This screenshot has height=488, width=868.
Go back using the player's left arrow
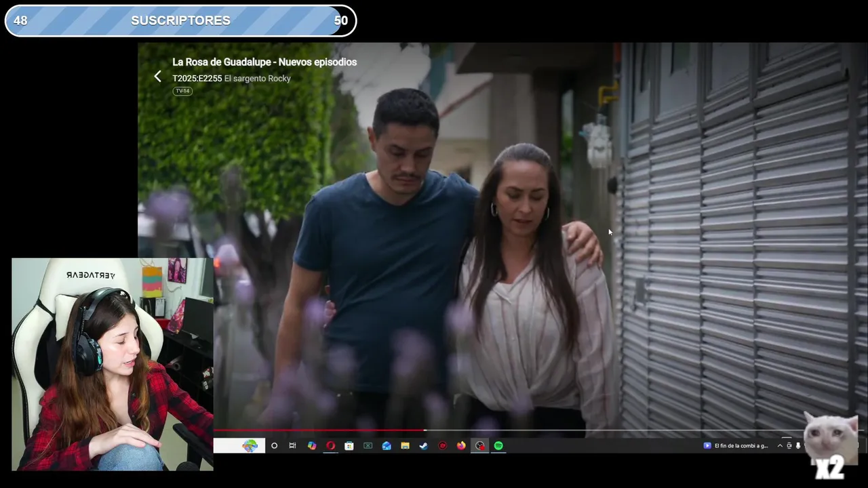click(157, 77)
